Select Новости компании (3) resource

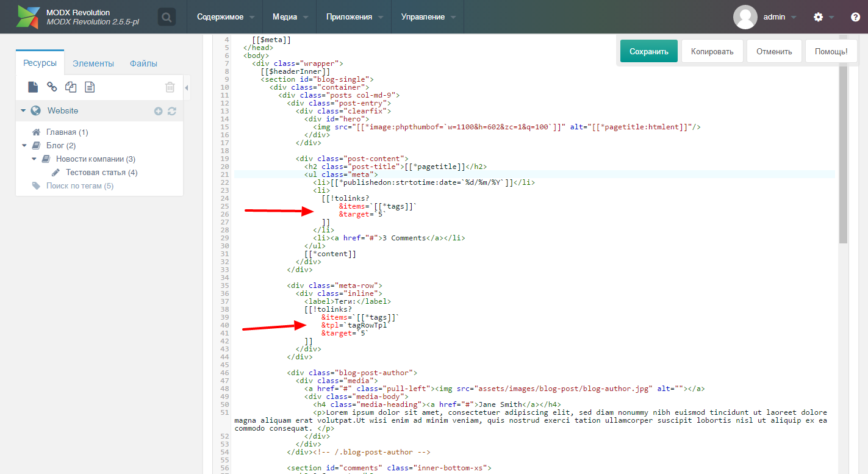tap(96, 159)
